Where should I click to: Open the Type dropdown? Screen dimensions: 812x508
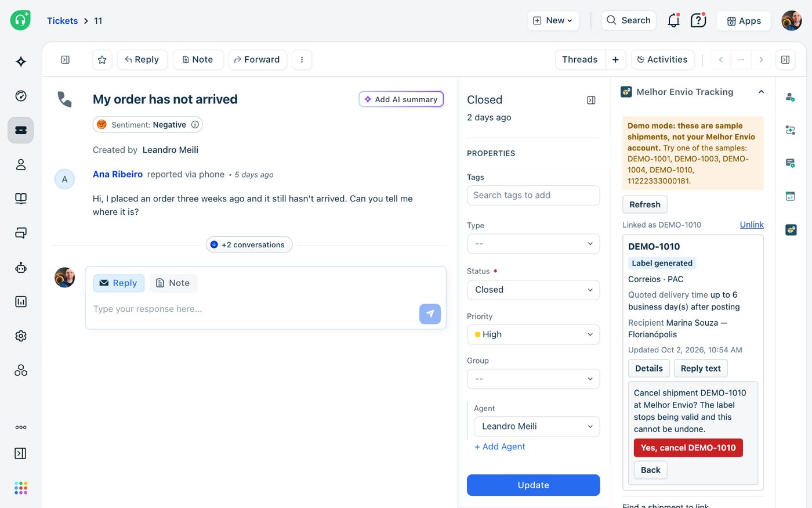point(533,244)
